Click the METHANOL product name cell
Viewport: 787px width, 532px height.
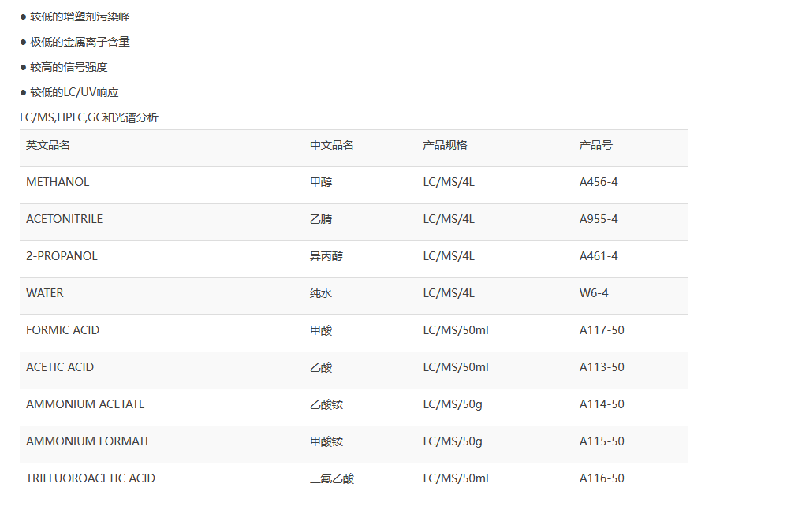[x=58, y=182]
